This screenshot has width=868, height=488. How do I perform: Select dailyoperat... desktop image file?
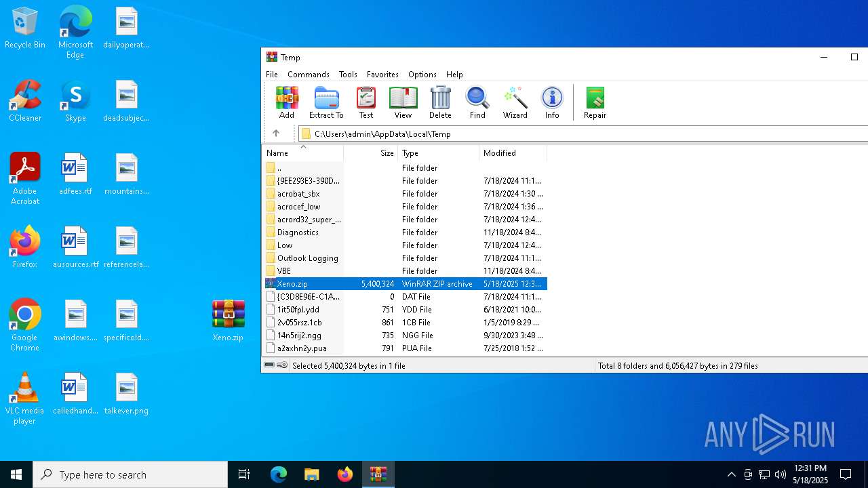tap(126, 28)
